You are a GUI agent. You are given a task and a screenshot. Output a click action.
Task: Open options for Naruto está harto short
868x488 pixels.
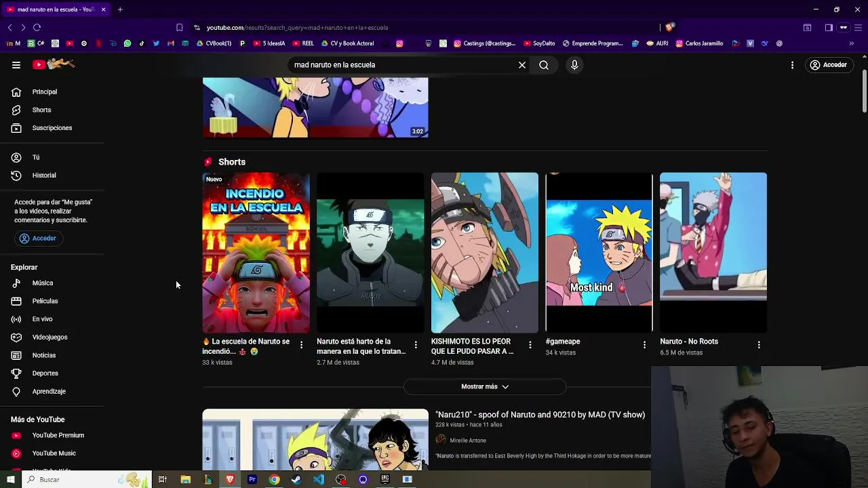tap(416, 345)
